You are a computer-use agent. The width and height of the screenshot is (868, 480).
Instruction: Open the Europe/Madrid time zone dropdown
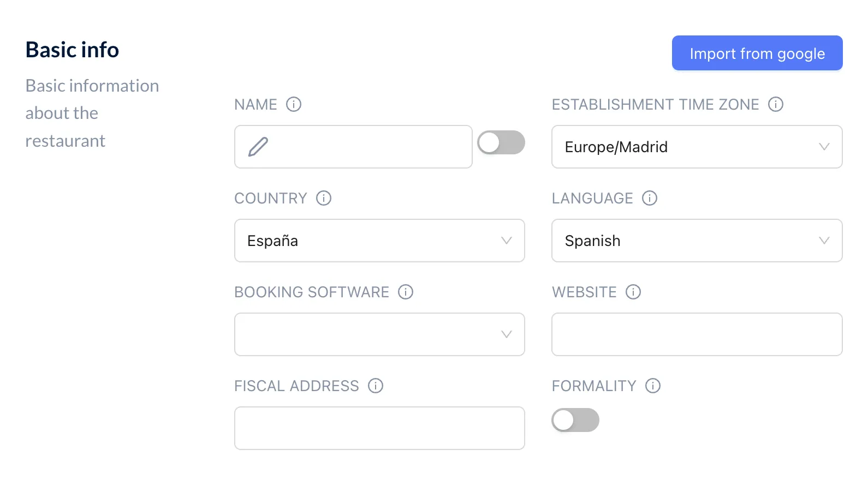[x=697, y=147]
